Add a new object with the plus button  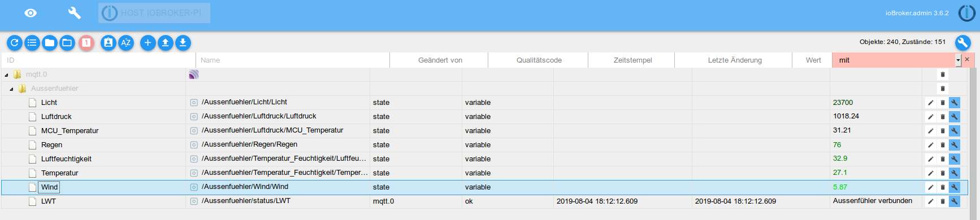(148, 42)
